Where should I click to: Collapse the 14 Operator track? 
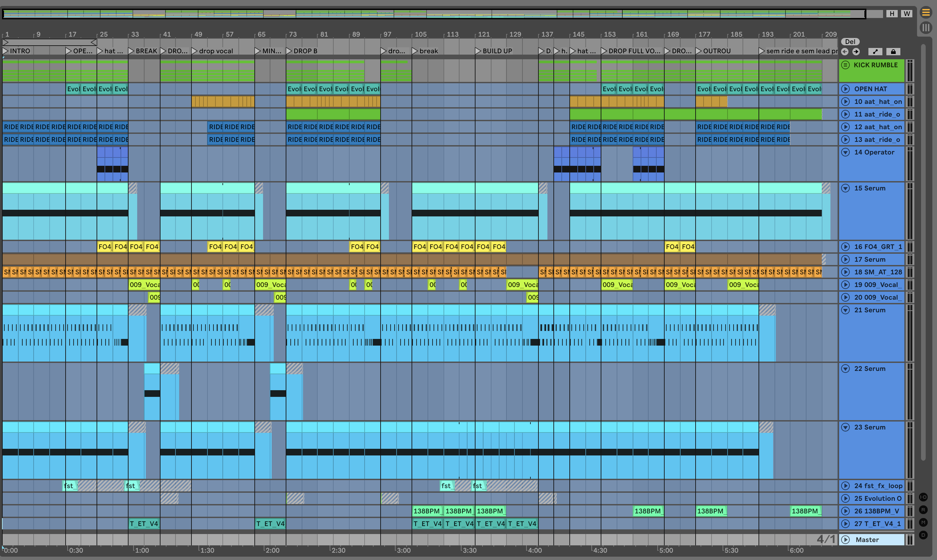click(x=846, y=152)
